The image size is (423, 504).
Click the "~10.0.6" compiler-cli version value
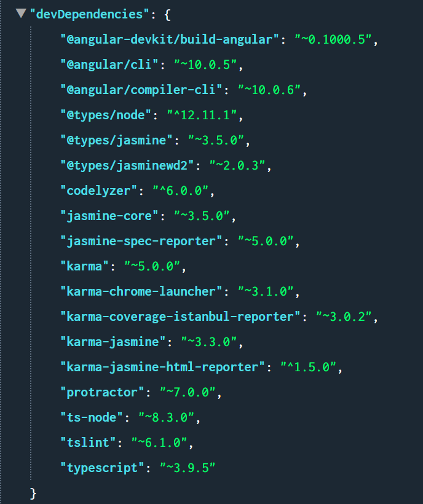[x=271, y=90]
